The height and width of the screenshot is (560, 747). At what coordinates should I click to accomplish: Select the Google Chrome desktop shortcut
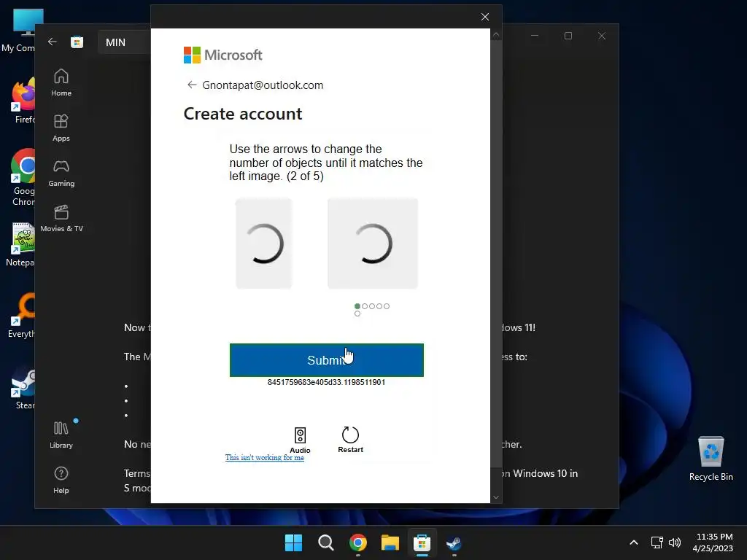click(22, 177)
